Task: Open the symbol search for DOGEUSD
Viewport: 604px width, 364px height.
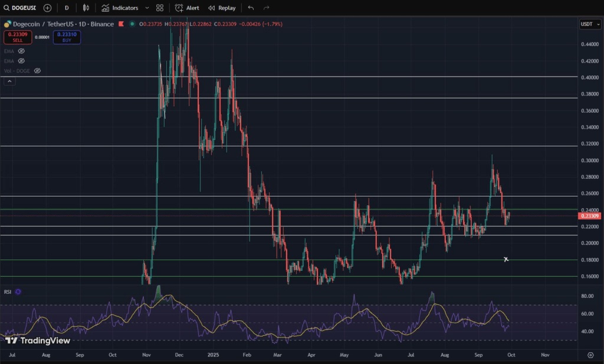Action: (22, 8)
